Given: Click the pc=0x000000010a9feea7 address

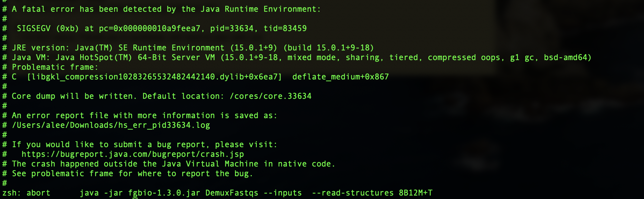Looking at the screenshot, I should [x=150, y=29].
